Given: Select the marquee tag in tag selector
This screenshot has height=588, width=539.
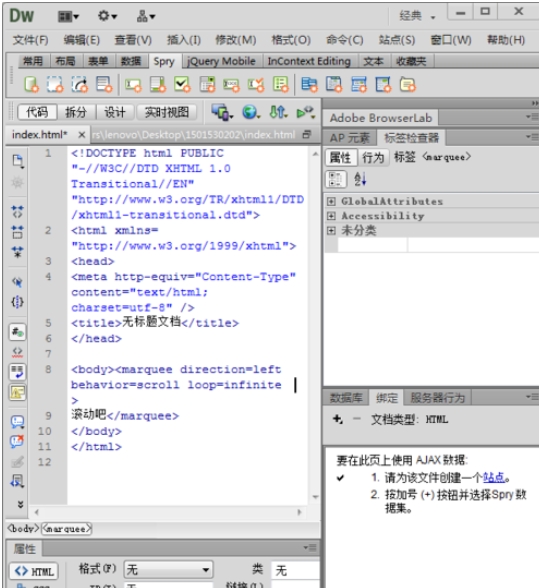Looking at the screenshot, I should tap(66, 529).
